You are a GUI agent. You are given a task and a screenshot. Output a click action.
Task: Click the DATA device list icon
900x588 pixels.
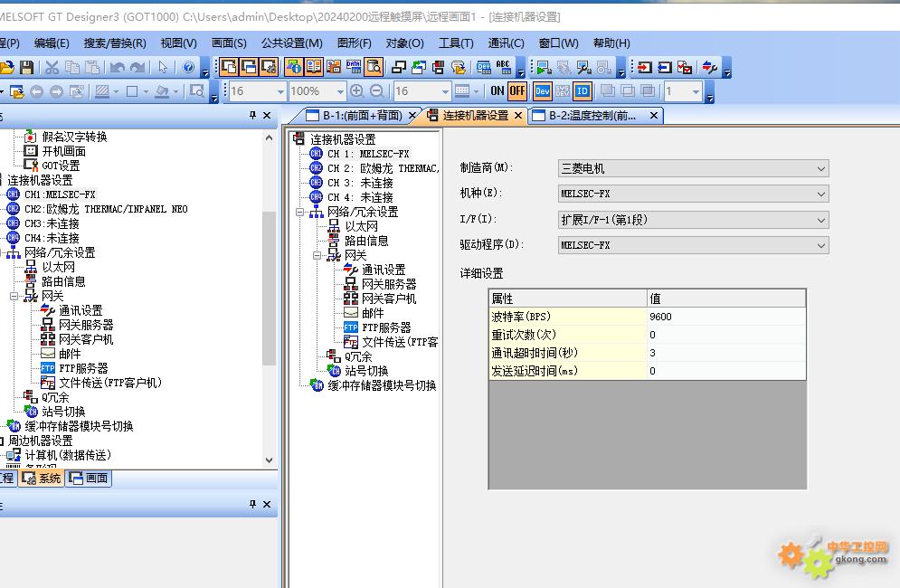[354, 67]
